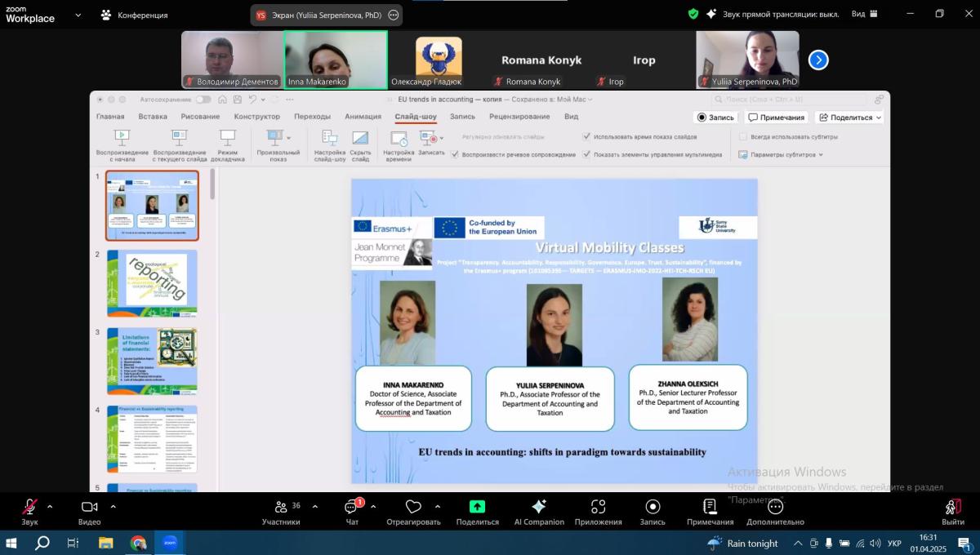Switch to the Анимация ribbon tab
The width and height of the screenshot is (980, 555).
pos(363,117)
